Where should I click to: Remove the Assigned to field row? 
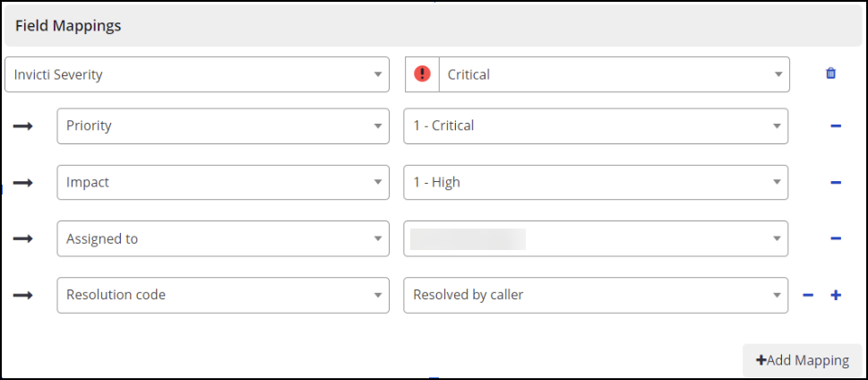tap(836, 238)
